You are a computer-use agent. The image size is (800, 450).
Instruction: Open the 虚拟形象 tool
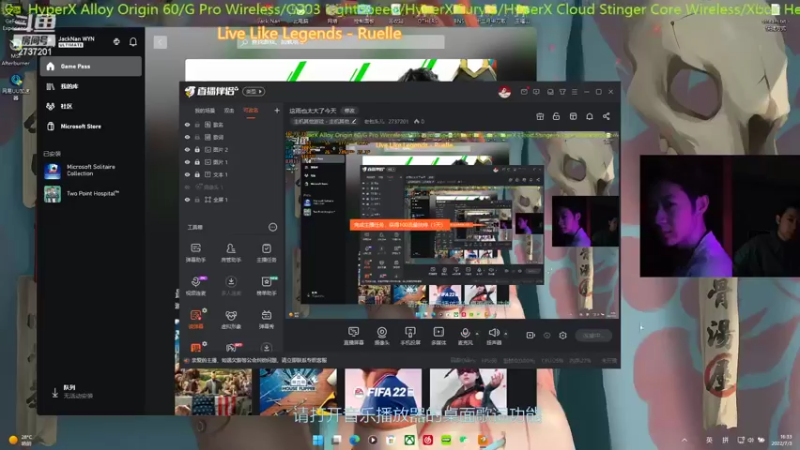231,319
